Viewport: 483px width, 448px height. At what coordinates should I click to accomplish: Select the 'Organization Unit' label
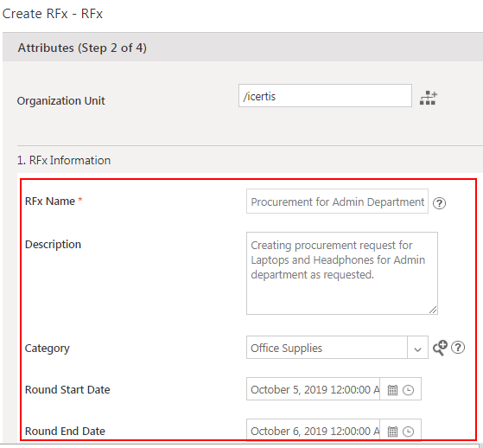61,101
